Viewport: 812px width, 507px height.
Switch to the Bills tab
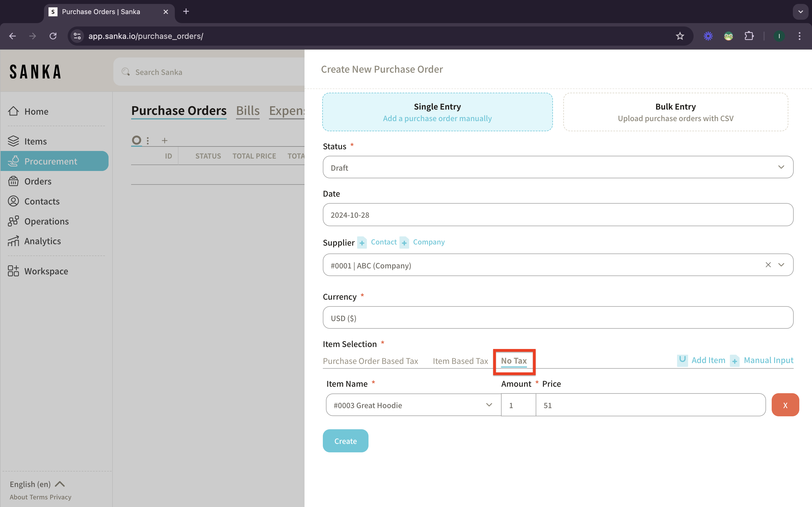(x=248, y=111)
